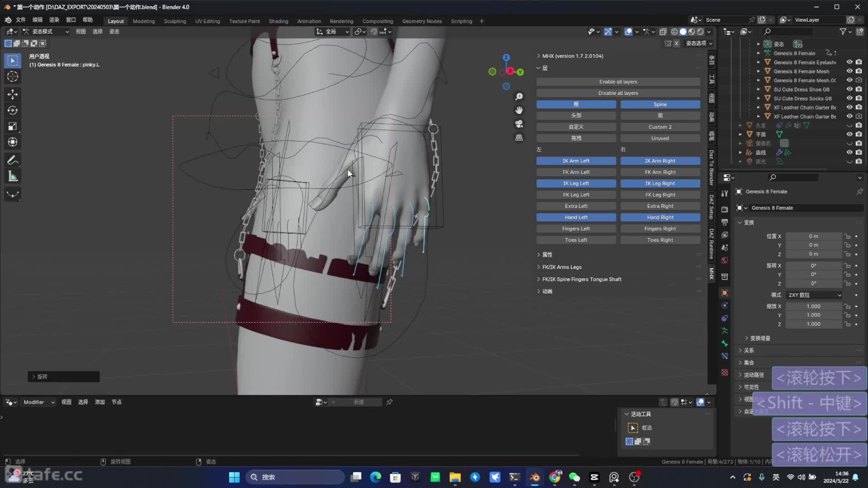Click the Location Z value field
The image size is (868, 488).
coord(814,254)
